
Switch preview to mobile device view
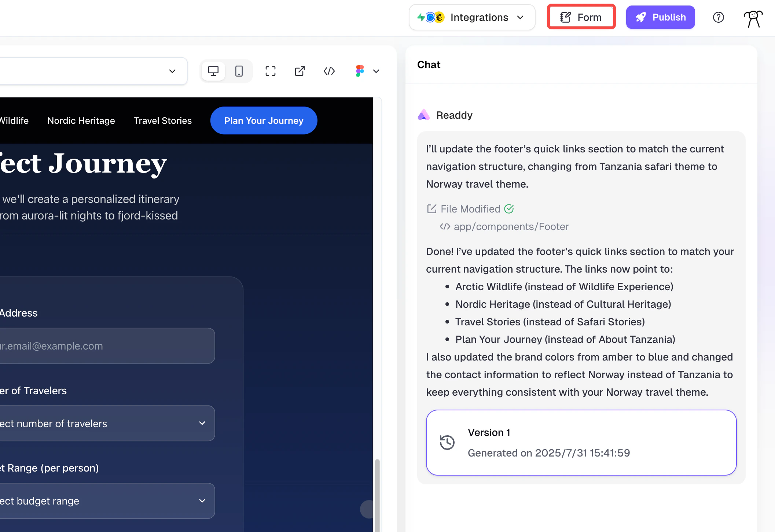[x=239, y=71]
